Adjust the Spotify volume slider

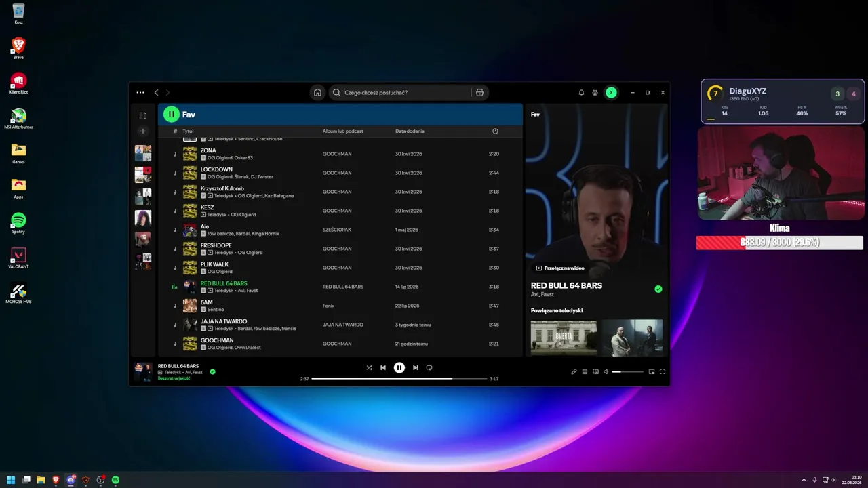point(627,372)
